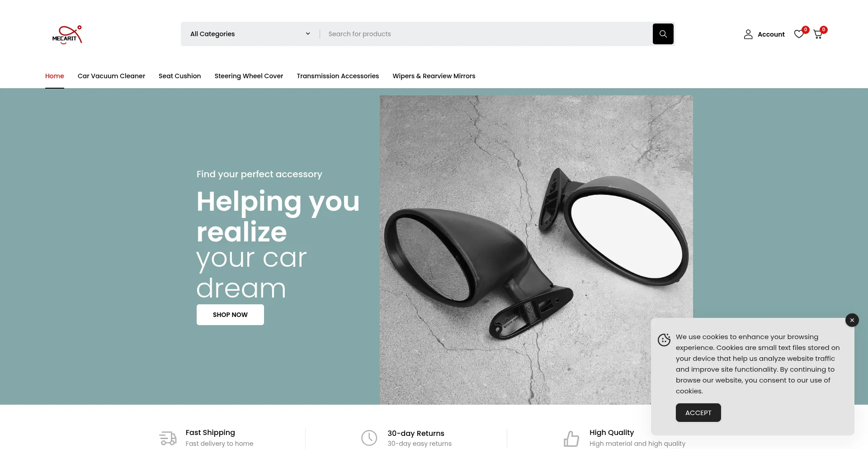Click the All Categories chevron arrow
The image size is (868, 449).
pyautogui.click(x=308, y=34)
